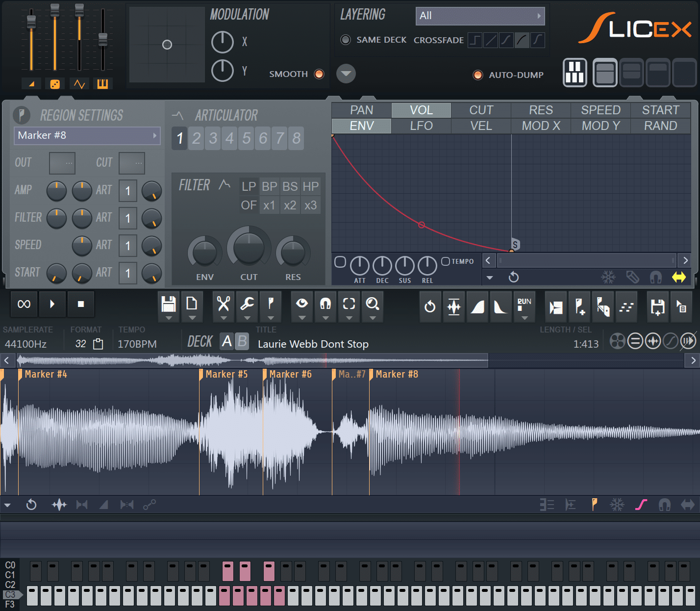Click the RUN script icon
The height and width of the screenshot is (611, 700).
[524, 304]
